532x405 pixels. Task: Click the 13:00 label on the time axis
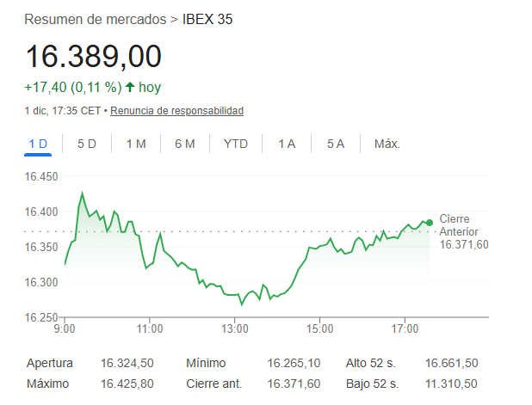pos(235,328)
